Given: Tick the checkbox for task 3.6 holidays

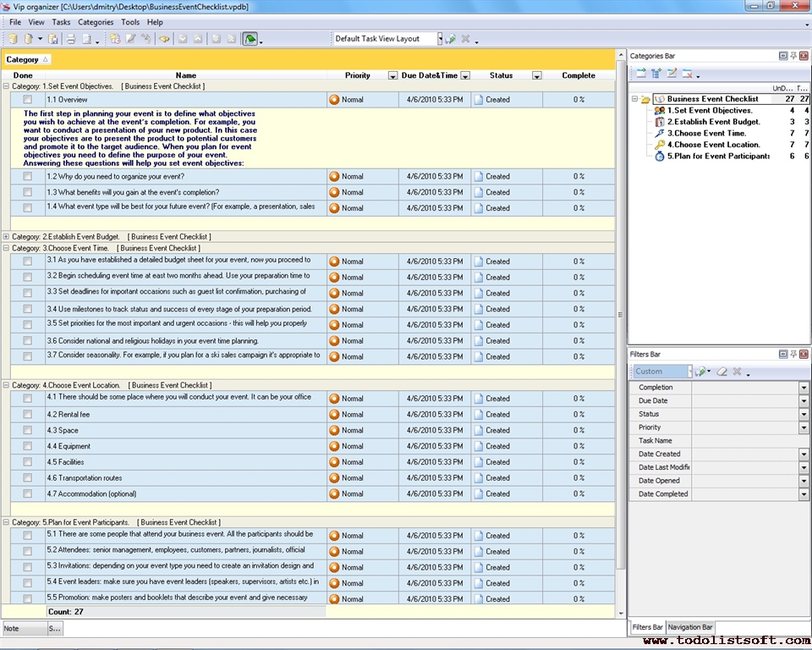Looking at the screenshot, I should coord(28,341).
